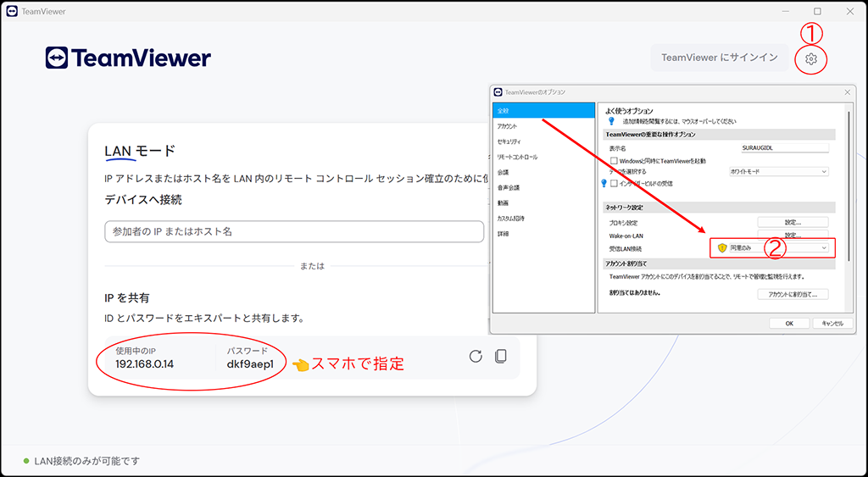The width and height of the screenshot is (868, 477).
Task: Open the ホワイトモード theme dropdown
Action: 778,171
